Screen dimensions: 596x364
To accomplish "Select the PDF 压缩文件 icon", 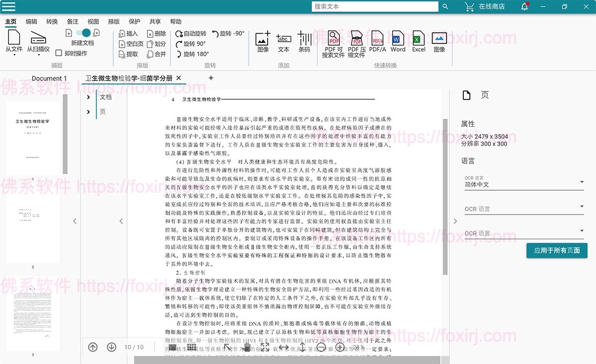I will 356,38.
